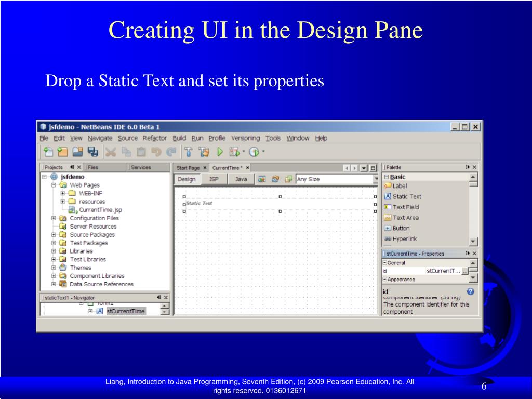Viewport: 532px width, 399px height.
Task: Click the Open Project toolbar icon
Action: pyautogui.click(x=77, y=152)
